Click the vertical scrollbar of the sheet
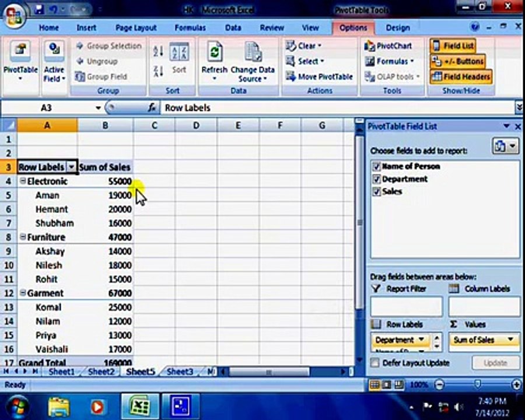 pos(359,222)
